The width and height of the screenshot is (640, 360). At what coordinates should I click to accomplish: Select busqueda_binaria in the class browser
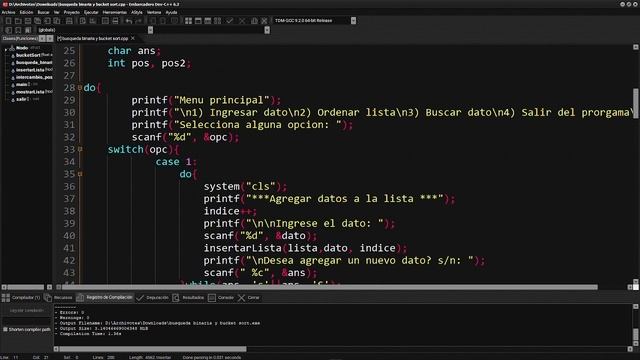pos(34,62)
